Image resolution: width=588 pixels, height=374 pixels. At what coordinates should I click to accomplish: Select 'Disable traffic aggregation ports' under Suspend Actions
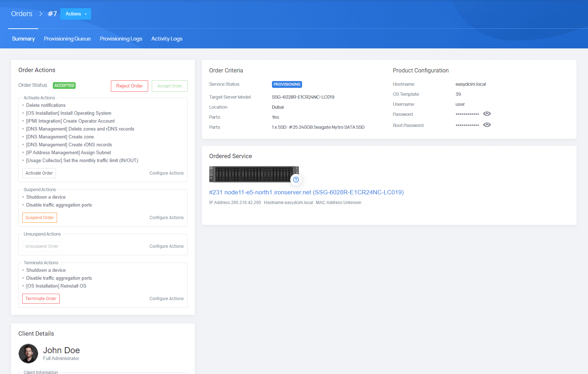pos(59,205)
